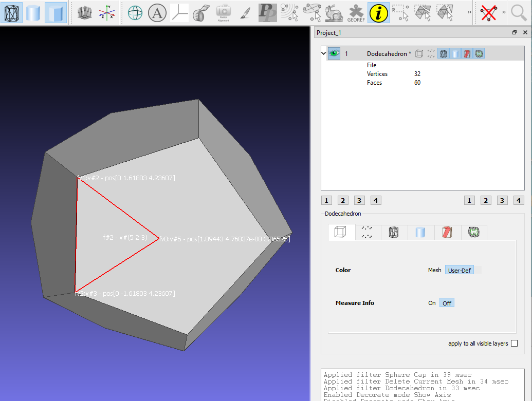The width and height of the screenshot is (532, 401).
Task: Select the dotted rectangle vertex selection tool
Action: click(x=400, y=13)
